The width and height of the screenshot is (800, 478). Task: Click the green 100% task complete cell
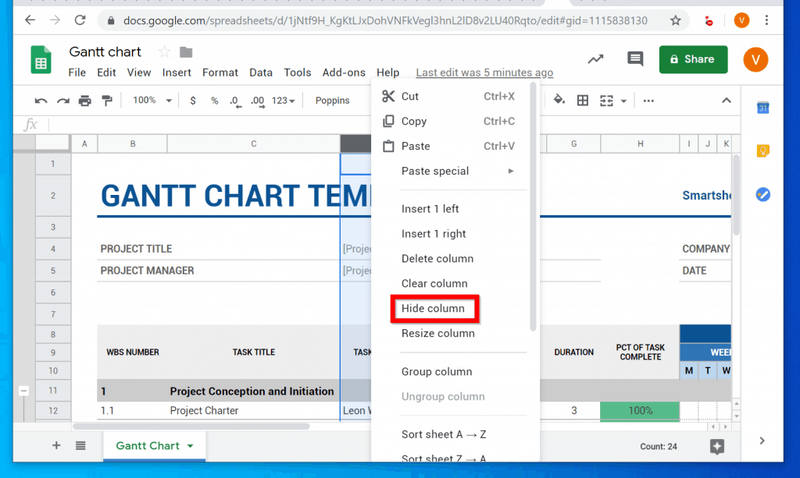point(640,411)
